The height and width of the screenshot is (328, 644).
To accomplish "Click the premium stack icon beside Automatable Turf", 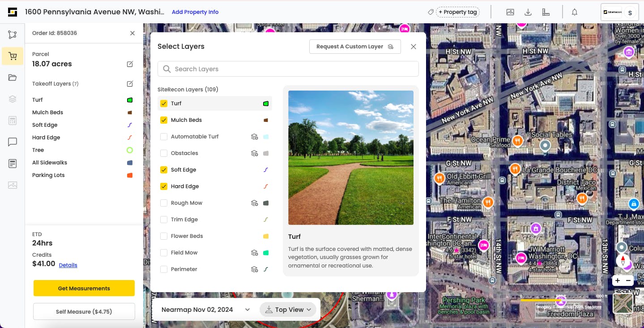I will click(x=254, y=137).
